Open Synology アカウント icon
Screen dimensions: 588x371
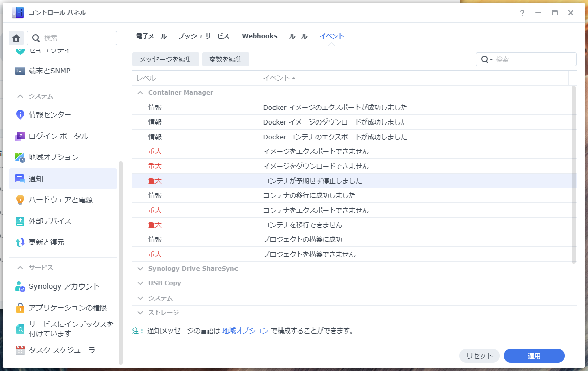click(20, 286)
